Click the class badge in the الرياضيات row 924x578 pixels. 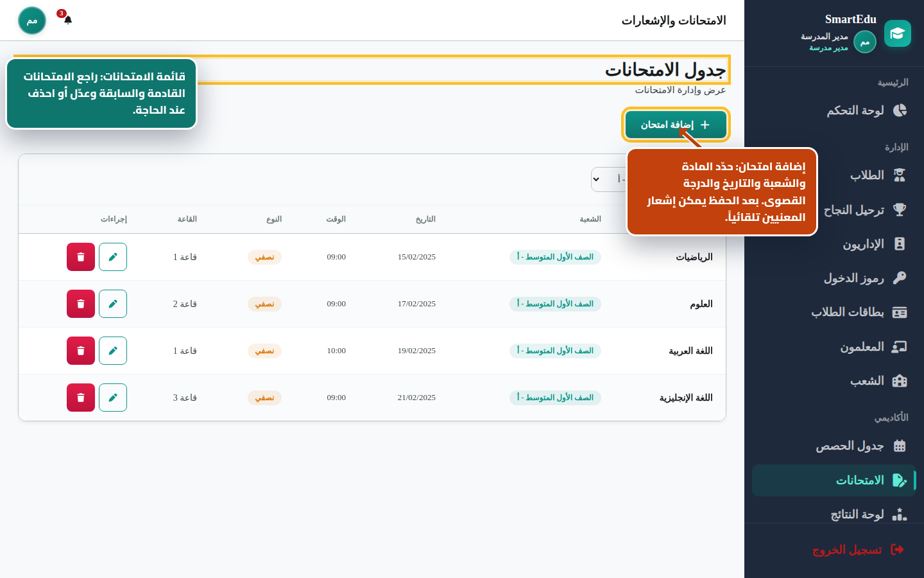tap(555, 257)
